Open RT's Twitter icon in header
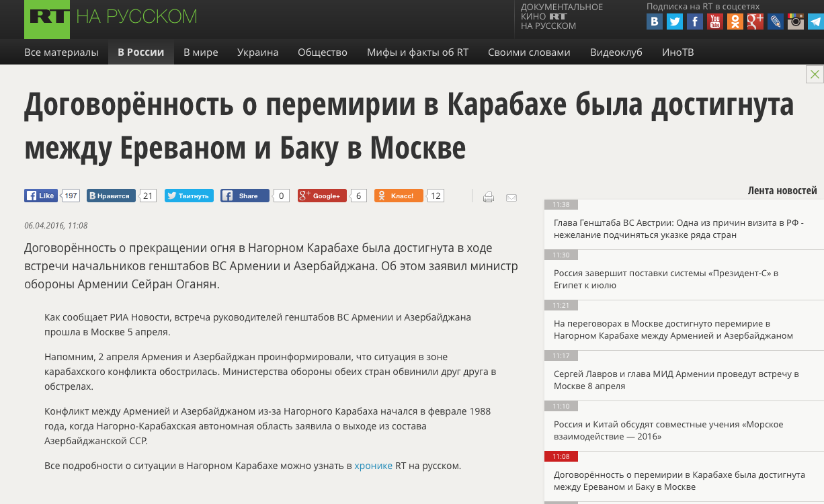 coord(675,22)
